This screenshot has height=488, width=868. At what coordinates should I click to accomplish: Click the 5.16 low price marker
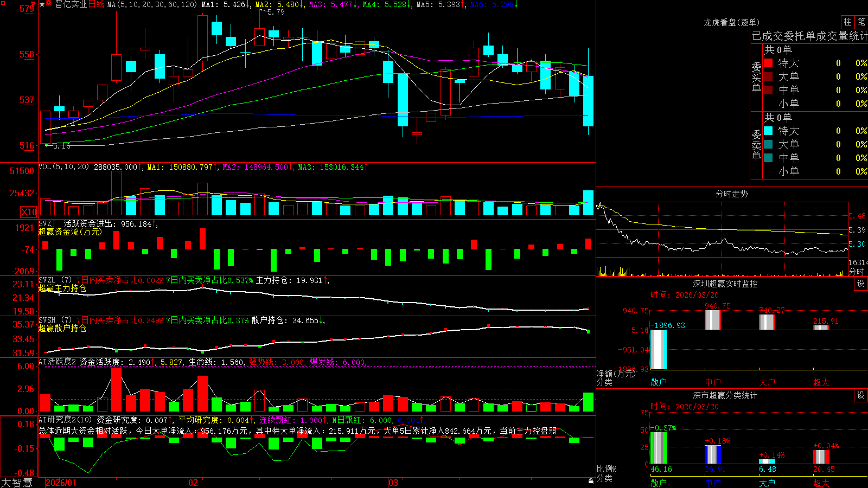coord(62,146)
